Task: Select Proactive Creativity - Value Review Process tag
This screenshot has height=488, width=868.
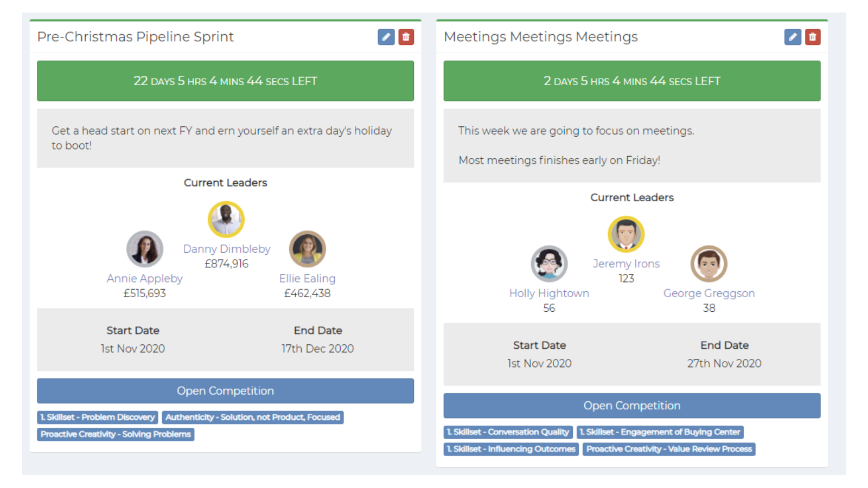Action: pyautogui.click(x=669, y=449)
